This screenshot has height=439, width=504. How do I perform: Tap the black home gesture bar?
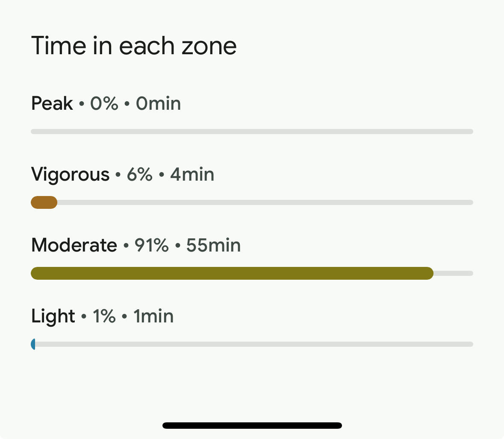tap(252, 425)
